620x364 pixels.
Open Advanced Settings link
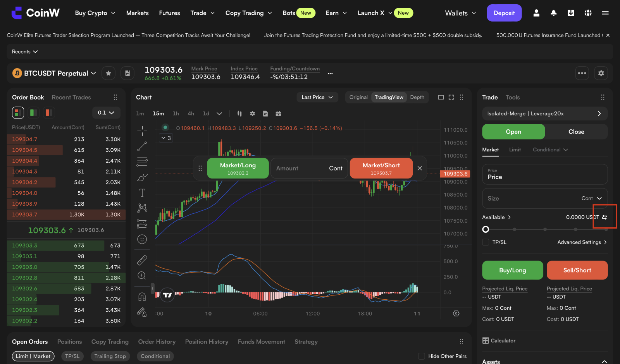[x=582, y=242]
